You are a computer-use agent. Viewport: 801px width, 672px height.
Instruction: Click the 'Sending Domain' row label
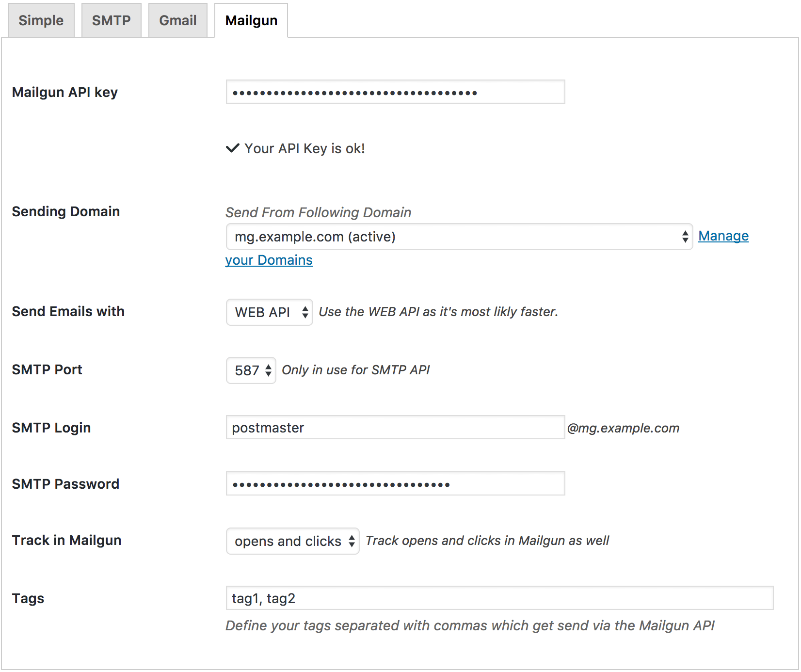[66, 211]
